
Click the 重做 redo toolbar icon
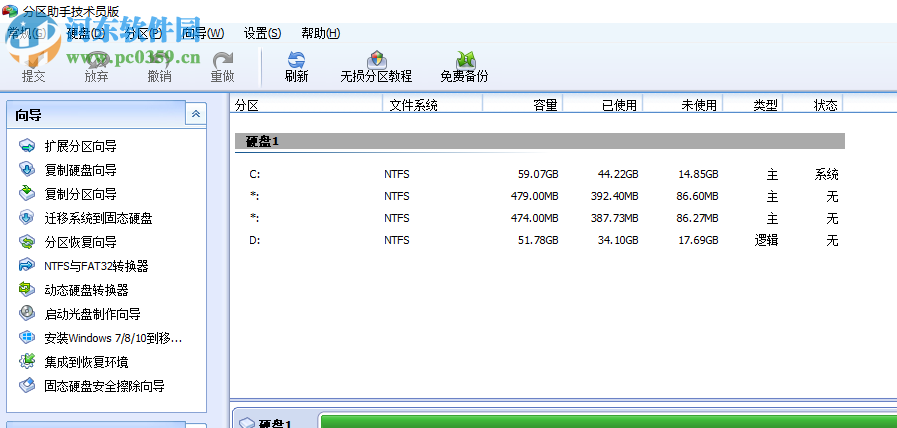pos(222,60)
